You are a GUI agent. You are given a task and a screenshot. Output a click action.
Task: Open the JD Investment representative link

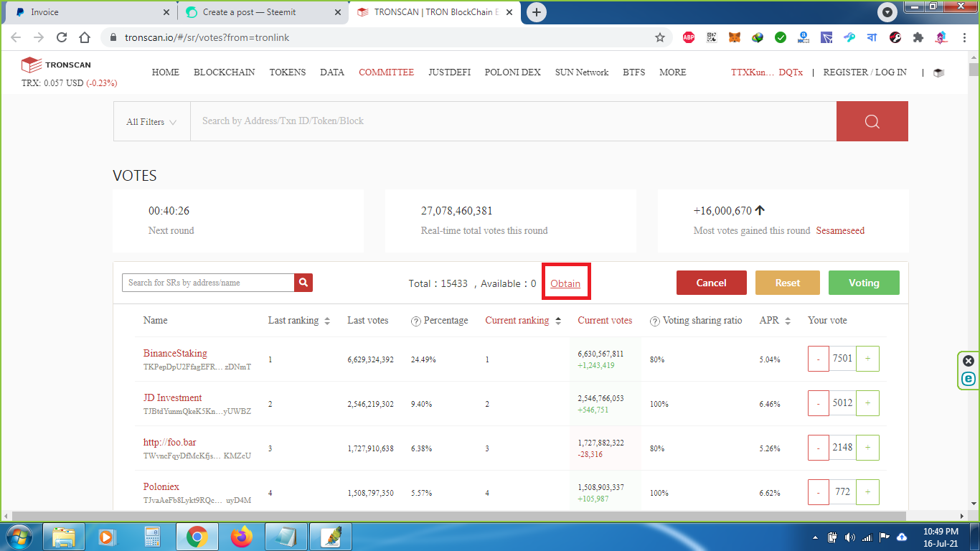click(173, 397)
